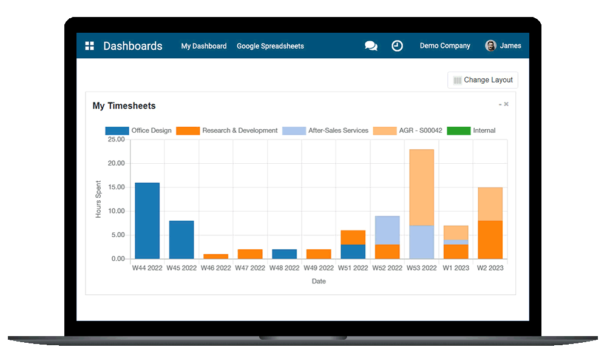Click the grid icon inside Change Layout button

456,79
